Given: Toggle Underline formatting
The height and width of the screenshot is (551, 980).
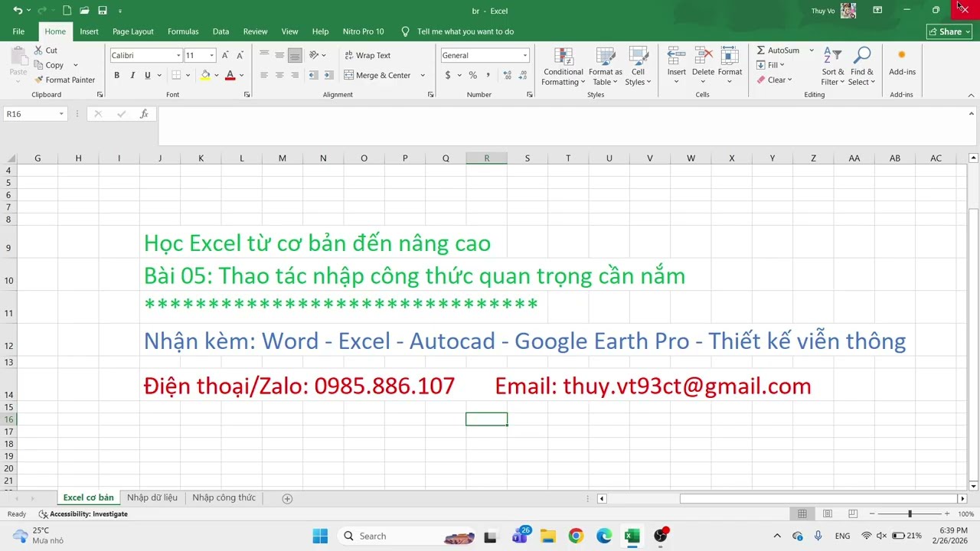Looking at the screenshot, I should [x=147, y=75].
